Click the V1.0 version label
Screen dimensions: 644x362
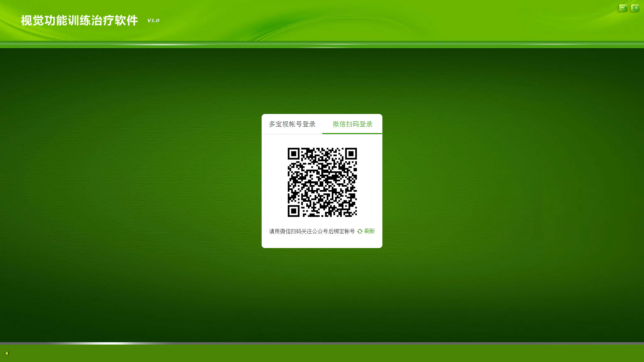(x=153, y=20)
